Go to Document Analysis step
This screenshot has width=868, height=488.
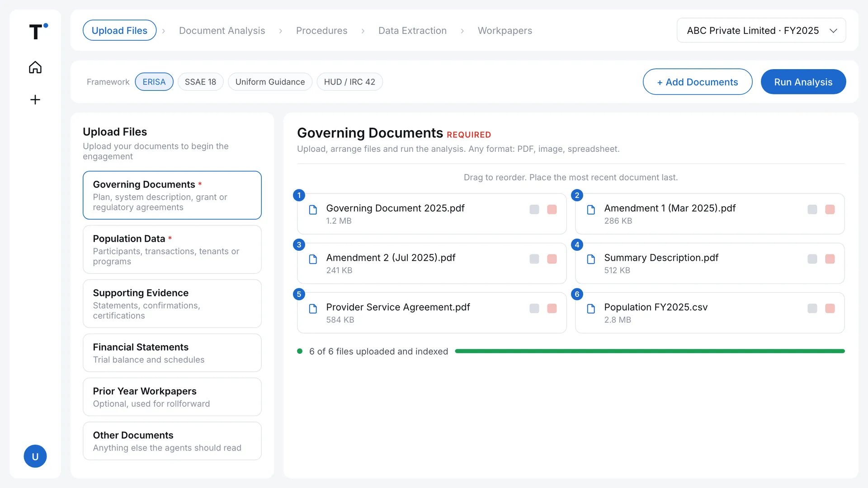pos(222,30)
